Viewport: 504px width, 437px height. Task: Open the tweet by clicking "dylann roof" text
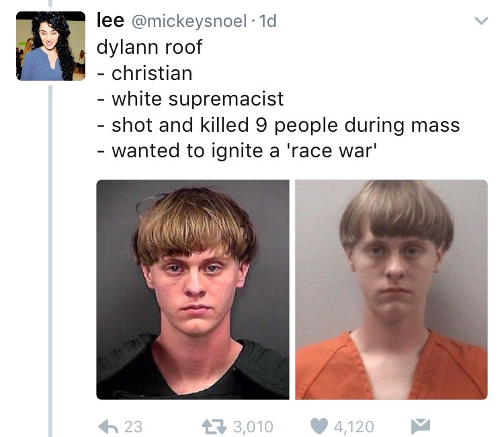pos(149,47)
